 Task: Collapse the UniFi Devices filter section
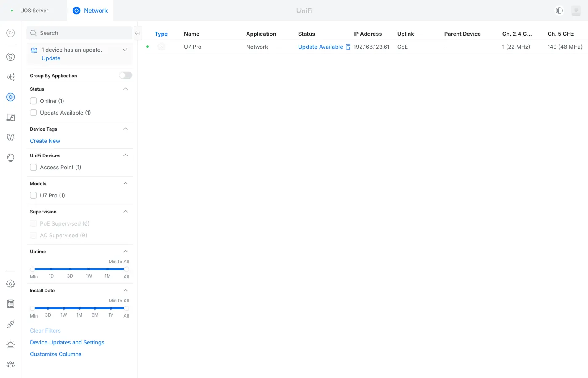click(x=126, y=155)
